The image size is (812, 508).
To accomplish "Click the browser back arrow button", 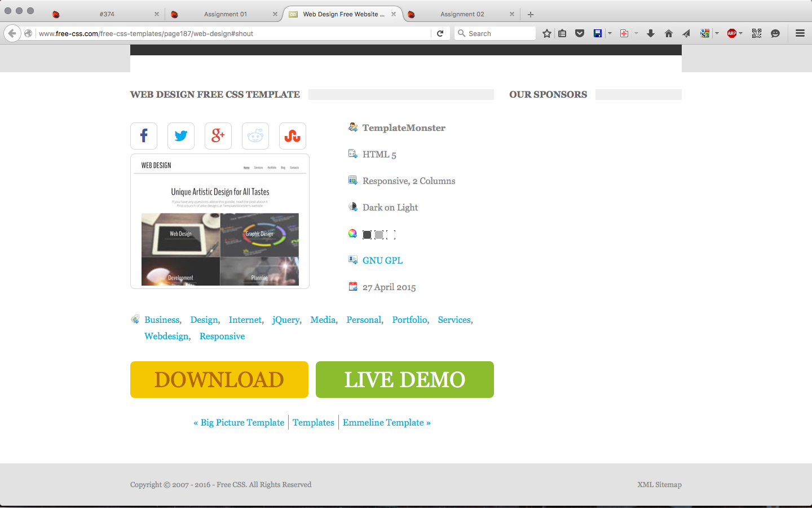I will 12,33.
